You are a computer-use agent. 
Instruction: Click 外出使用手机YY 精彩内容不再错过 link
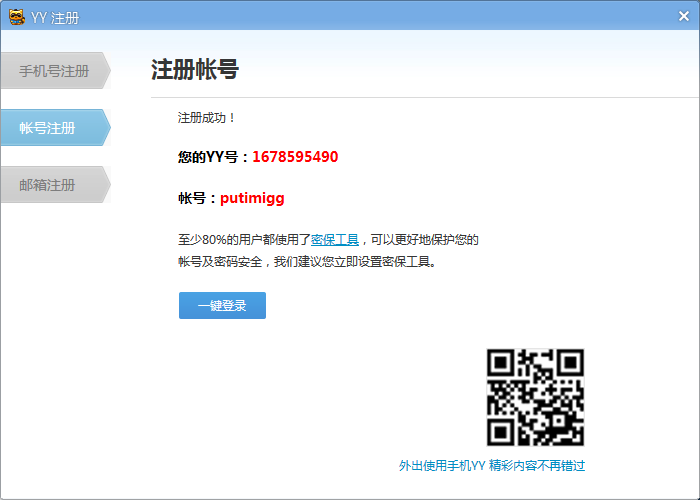492,466
